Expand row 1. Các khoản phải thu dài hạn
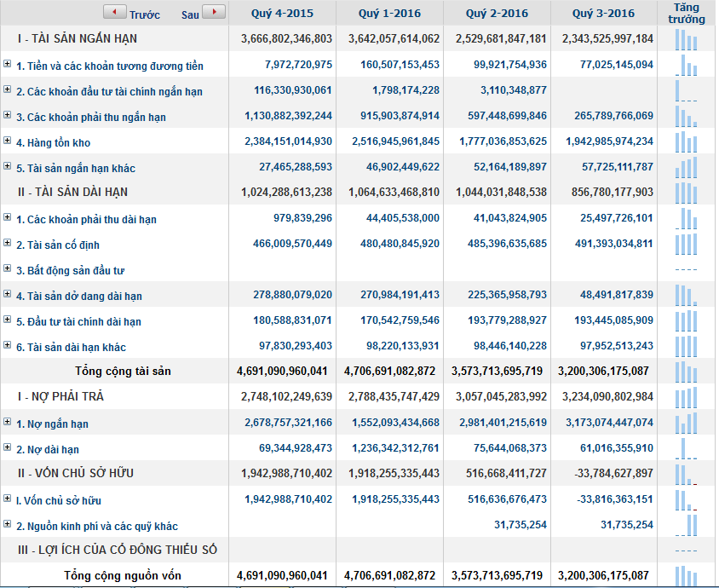The height and width of the screenshot is (588, 719). click(8, 217)
